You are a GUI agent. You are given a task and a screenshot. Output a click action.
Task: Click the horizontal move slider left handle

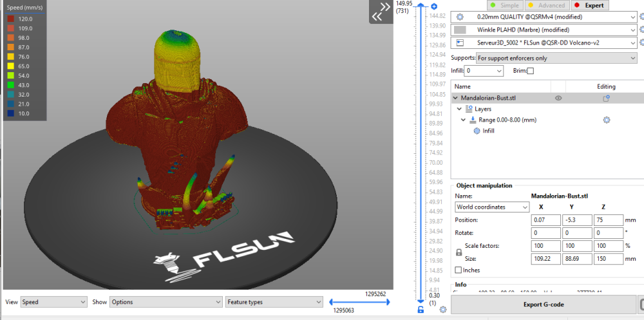pyautogui.click(x=332, y=303)
